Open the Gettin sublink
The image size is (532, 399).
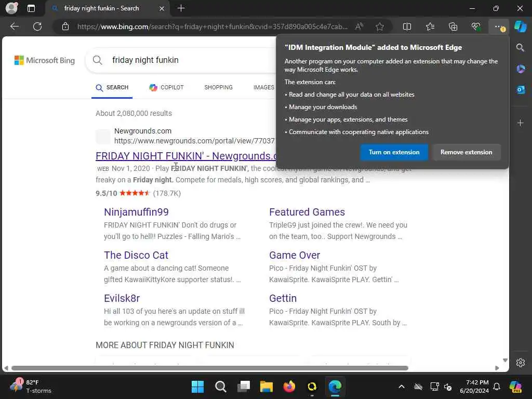coord(283,298)
